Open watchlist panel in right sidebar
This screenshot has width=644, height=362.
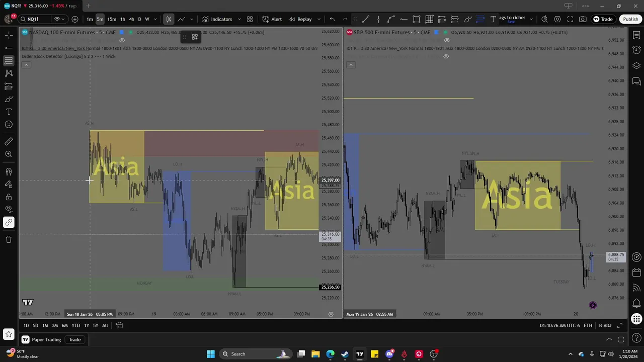636,35
